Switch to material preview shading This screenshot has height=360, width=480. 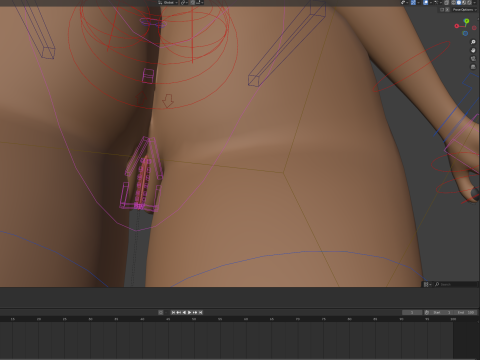pyautogui.click(x=464, y=2)
